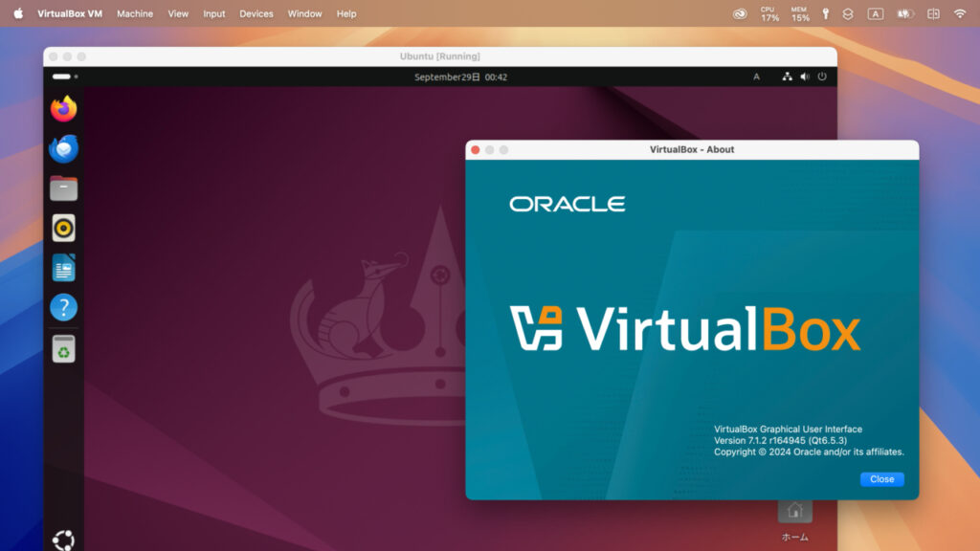
Task: Click the Ubuntu volume speaker icon
Action: pyautogui.click(x=804, y=77)
